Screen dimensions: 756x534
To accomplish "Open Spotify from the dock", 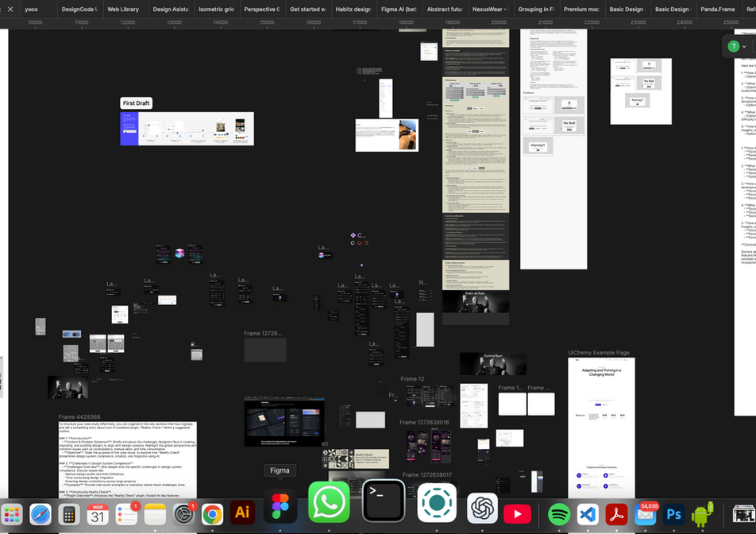I will point(559,514).
